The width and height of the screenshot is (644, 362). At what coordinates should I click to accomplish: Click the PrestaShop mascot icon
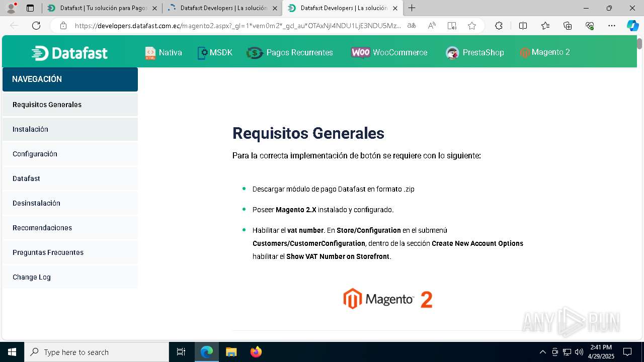coord(452,53)
